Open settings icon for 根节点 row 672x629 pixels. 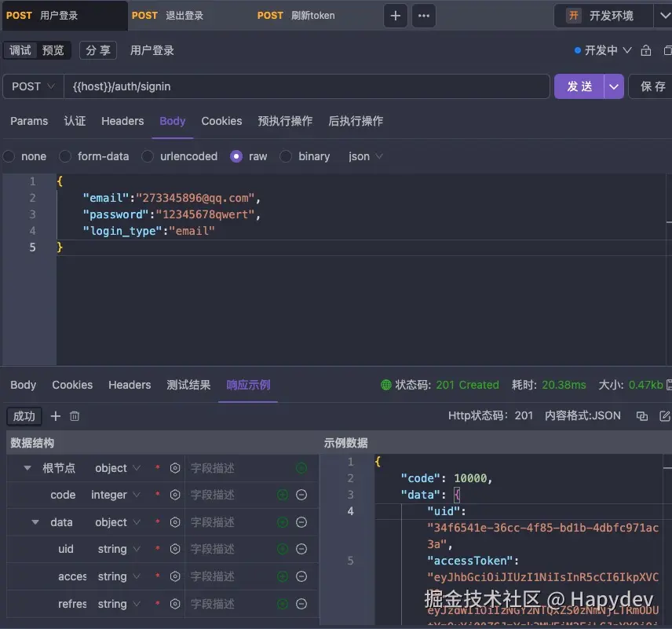(175, 468)
